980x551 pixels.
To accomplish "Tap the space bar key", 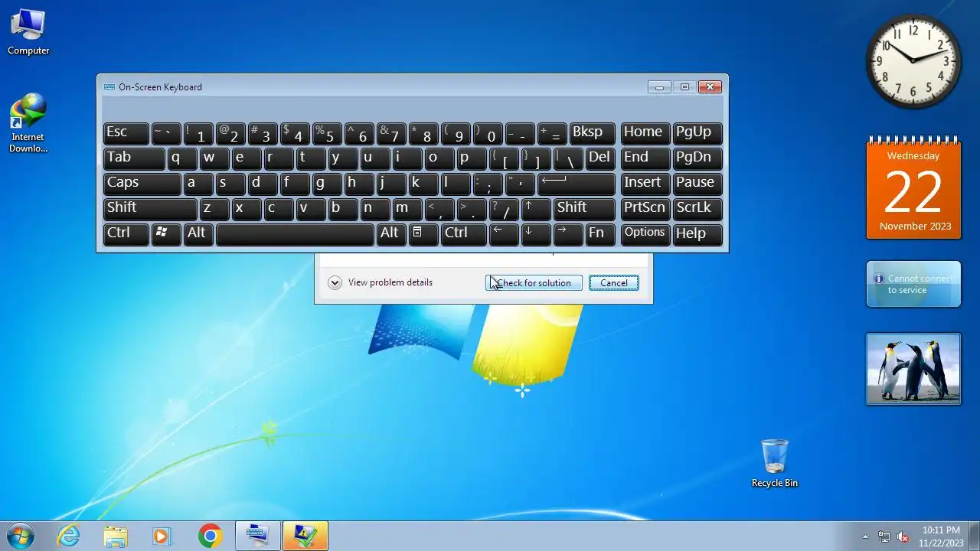I will tap(295, 233).
